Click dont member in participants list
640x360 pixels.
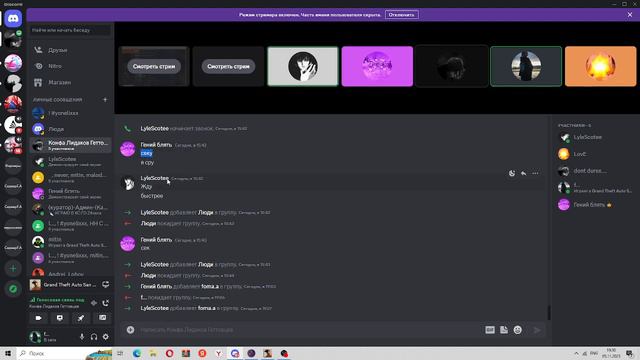595,171
